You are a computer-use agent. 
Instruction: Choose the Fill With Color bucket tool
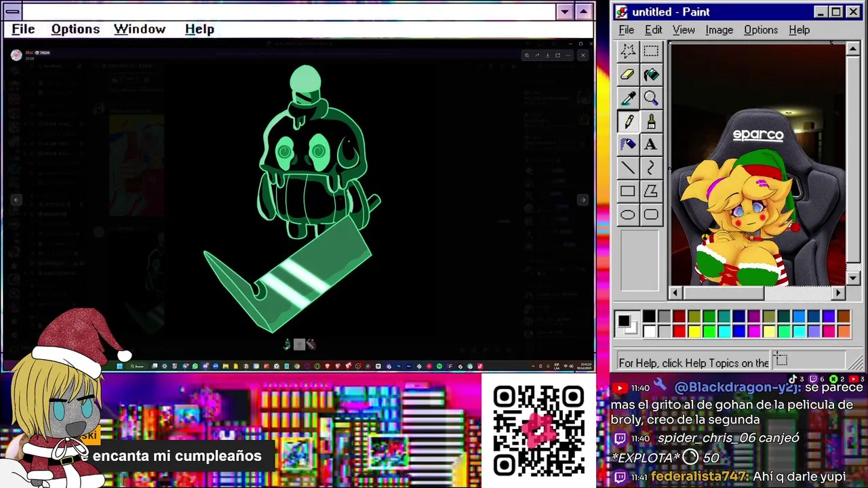click(651, 75)
